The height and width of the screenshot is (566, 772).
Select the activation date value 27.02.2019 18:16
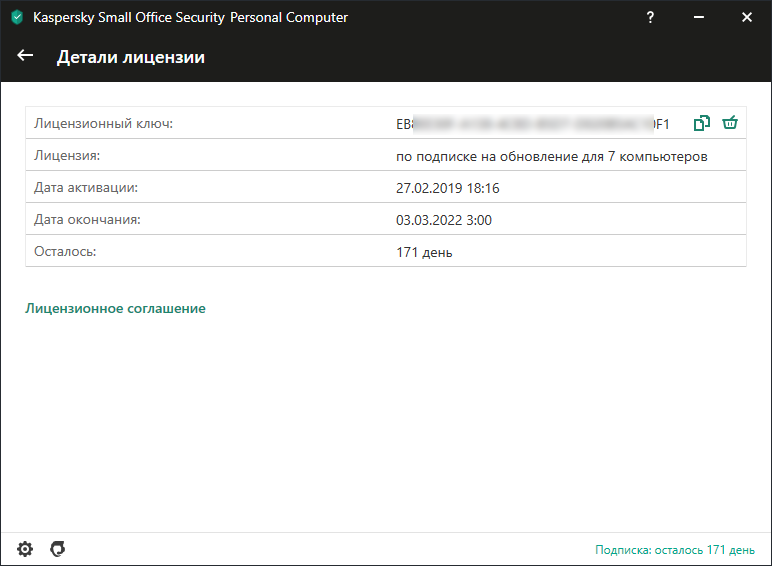(x=448, y=188)
